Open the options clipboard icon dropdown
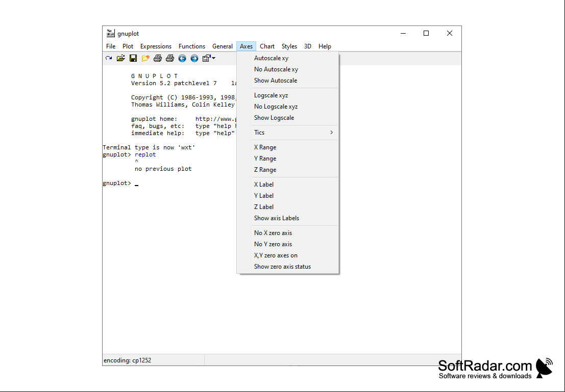The image size is (565, 392). click(209, 58)
